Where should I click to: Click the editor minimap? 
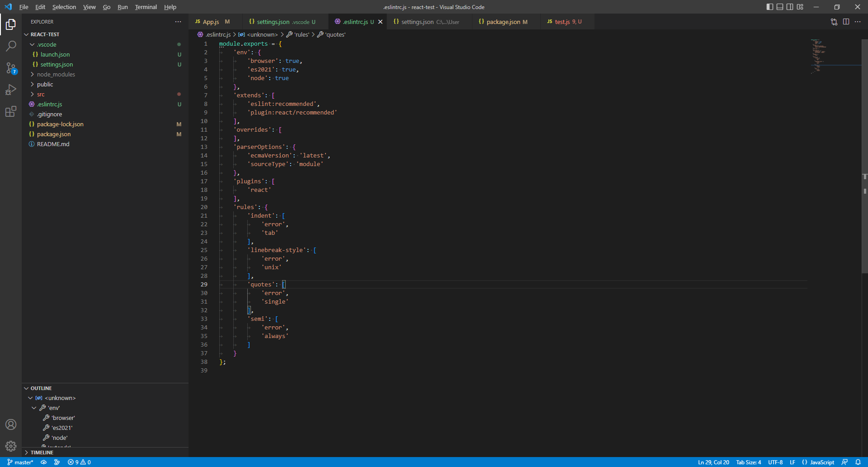(835, 56)
